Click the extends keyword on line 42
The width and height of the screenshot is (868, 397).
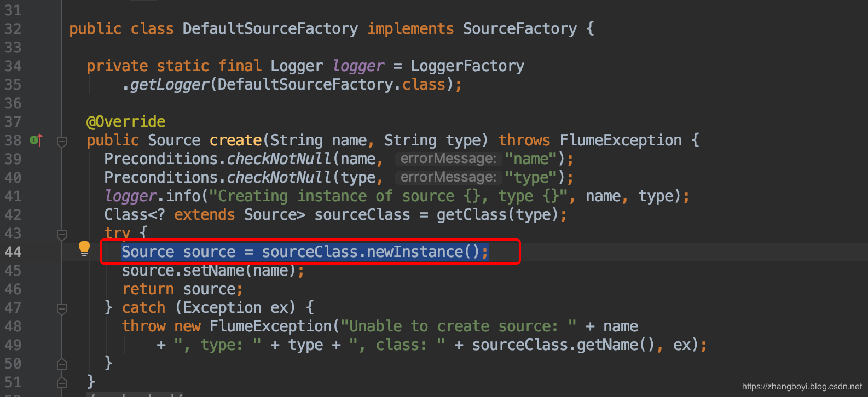click(x=205, y=215)
